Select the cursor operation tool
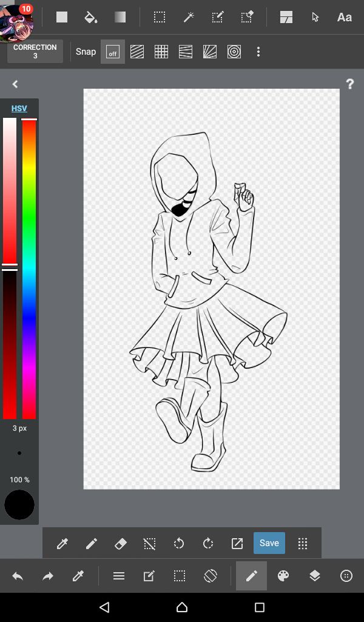 (315, 17)
